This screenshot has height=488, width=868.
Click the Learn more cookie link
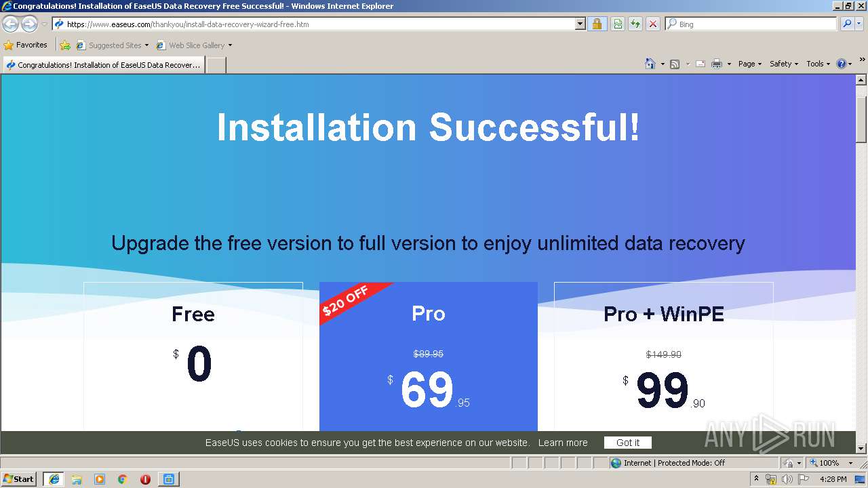563,443
